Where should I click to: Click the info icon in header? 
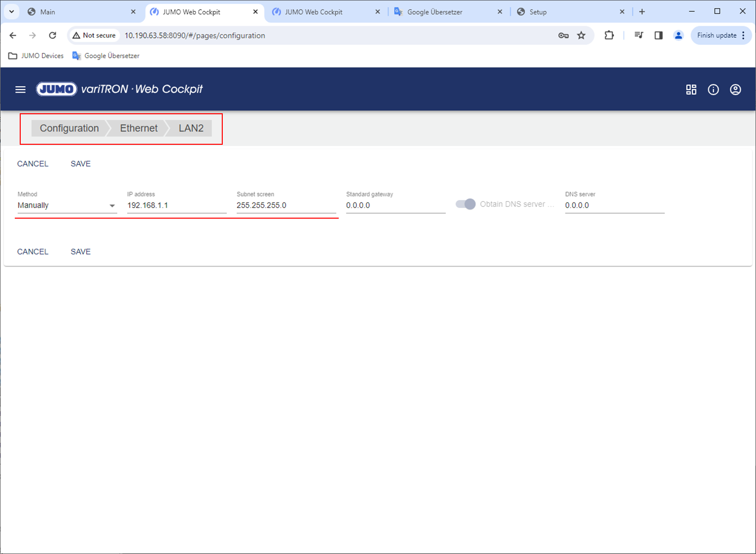[713, 90]
